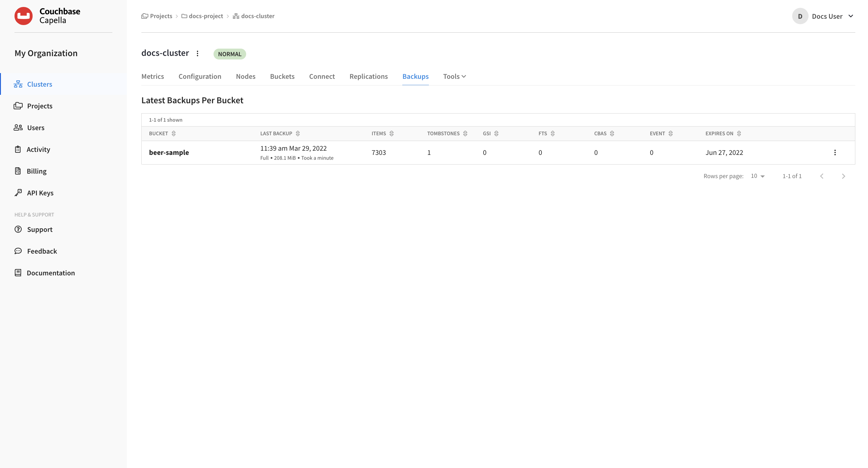Image resolution: width=868 pixels, height=468 pixels.
Task: Select the API Keys sidebar icon
Action: (18, 192)
